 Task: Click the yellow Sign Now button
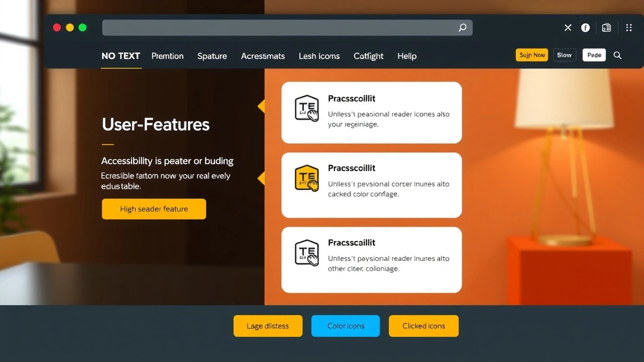[x=531, y=55]
